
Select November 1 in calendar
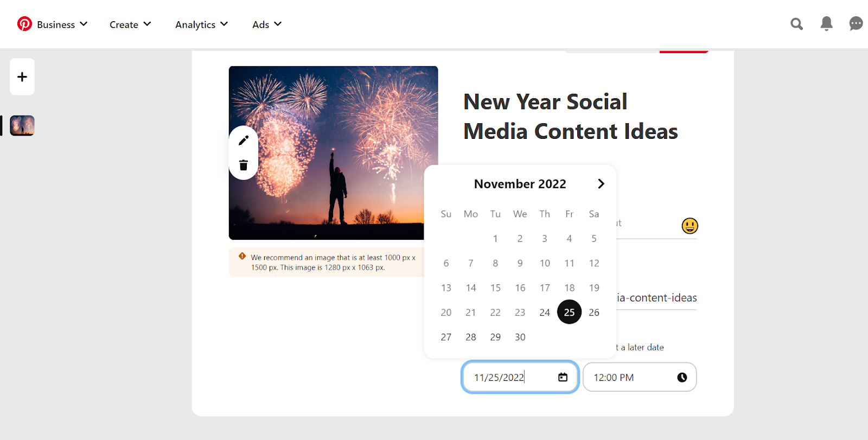tap(495, 239)
